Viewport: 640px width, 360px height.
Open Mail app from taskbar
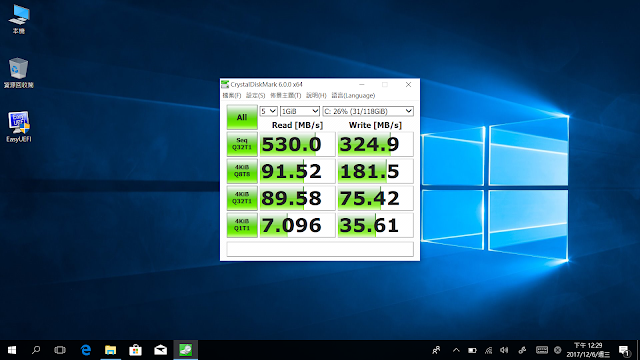(160, 350)
